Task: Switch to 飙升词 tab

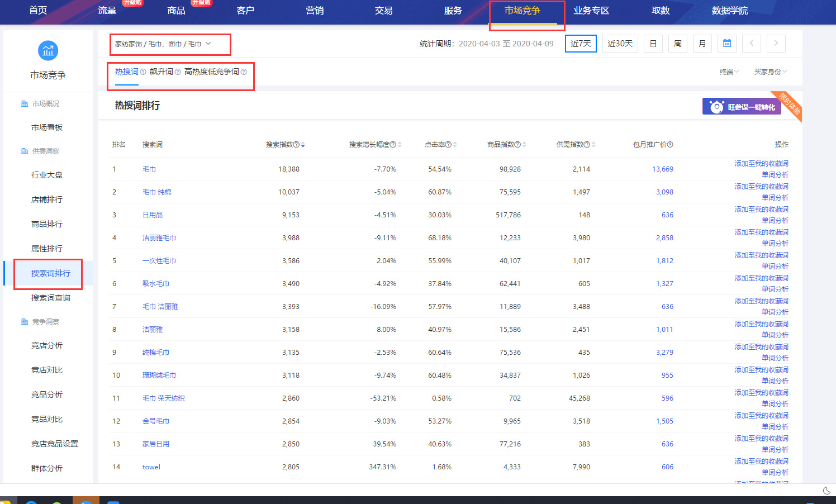Action: pos(161,72)
